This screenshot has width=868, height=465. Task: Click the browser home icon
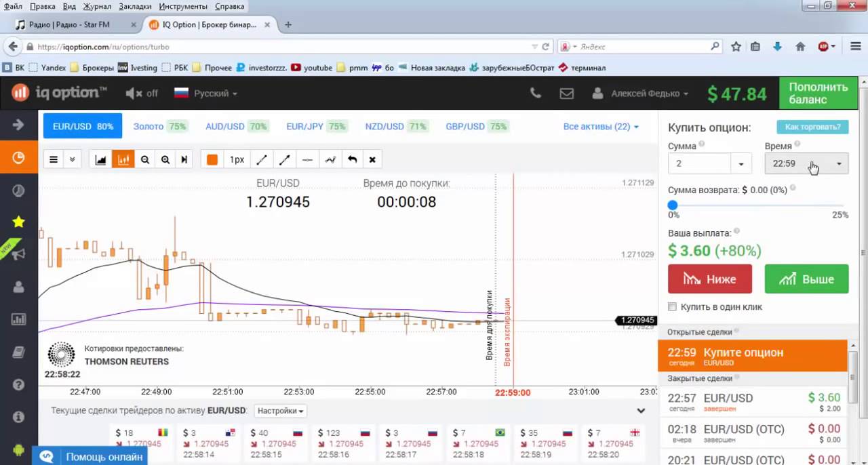(x=800, y=47)
